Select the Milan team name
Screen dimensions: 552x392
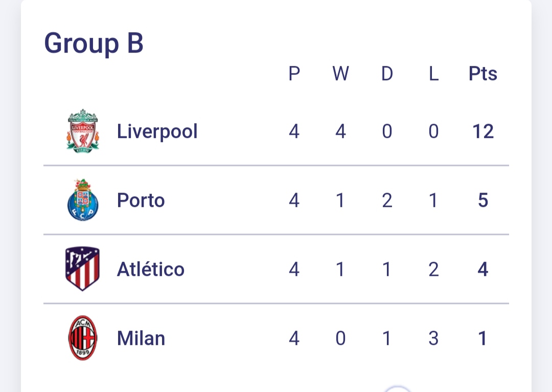click(141, 338)
